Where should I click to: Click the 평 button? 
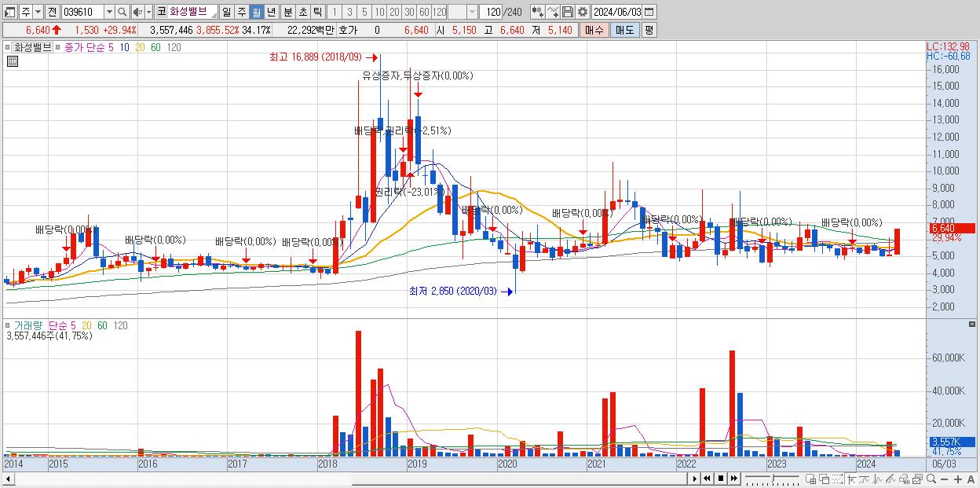649,30
